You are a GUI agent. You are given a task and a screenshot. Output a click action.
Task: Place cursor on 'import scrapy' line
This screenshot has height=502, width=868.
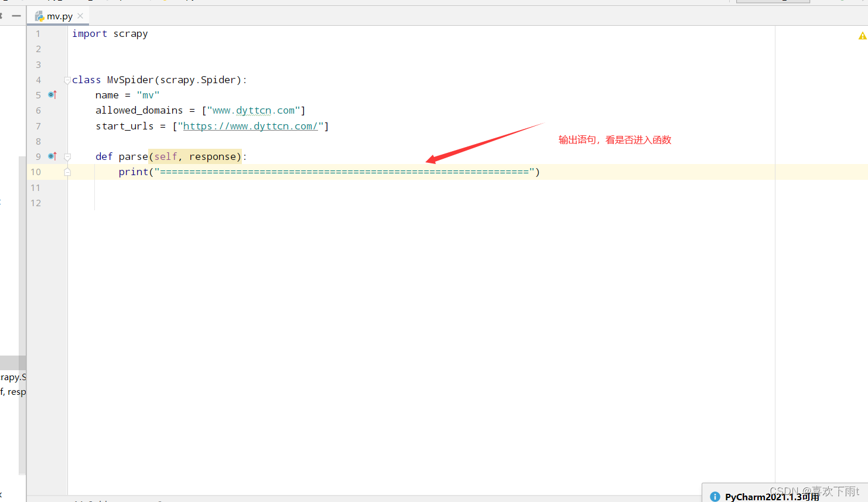pyautogui.click(x=110, y=34)
